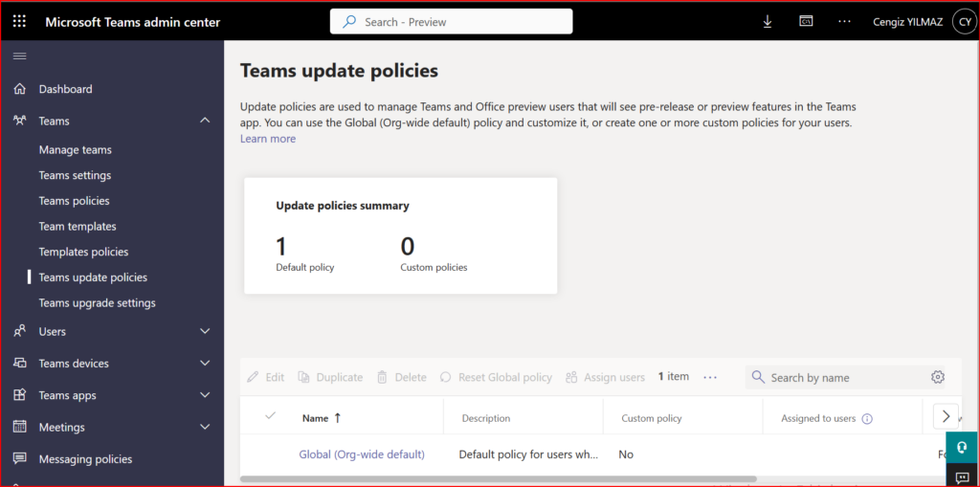Screen dimensions: 980x487
Task: Click the Search - Preview box
Action: point(452,21)
